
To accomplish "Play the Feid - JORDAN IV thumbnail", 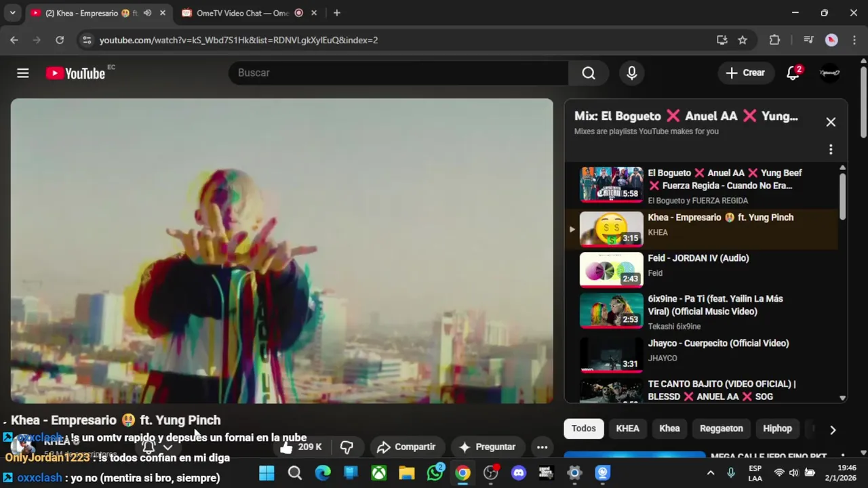I will (611, 270).
